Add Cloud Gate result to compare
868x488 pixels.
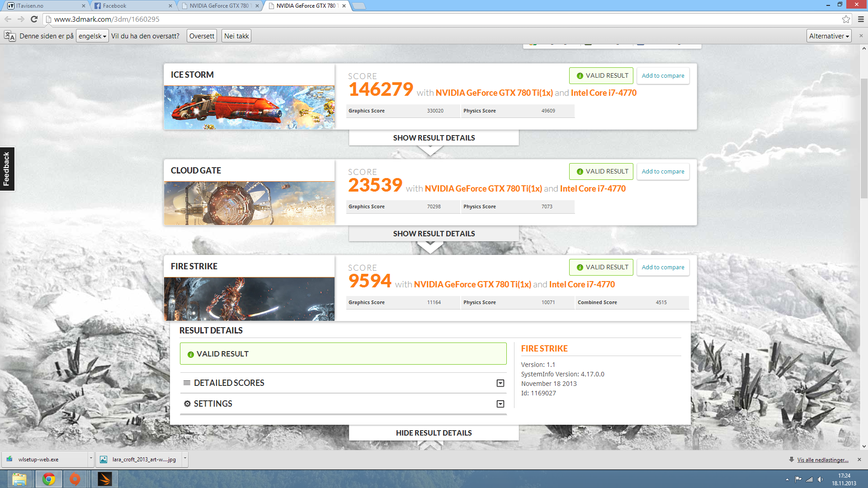coord(663,172)
